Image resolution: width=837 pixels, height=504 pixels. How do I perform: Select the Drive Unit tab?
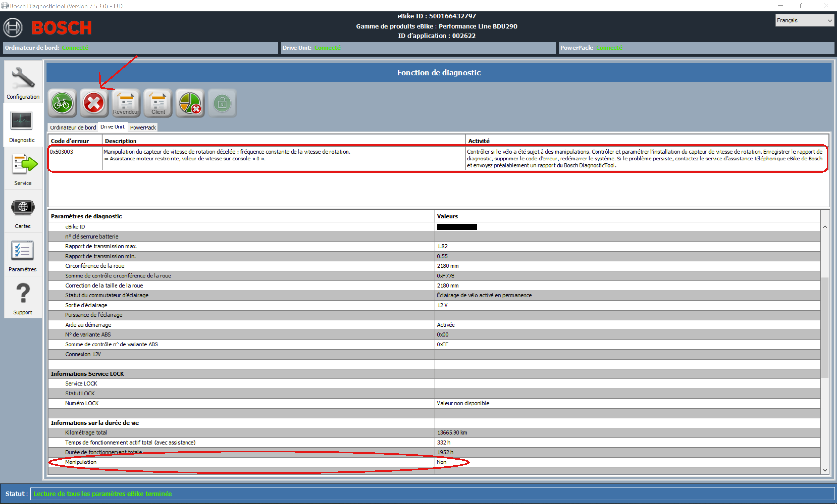113,126
